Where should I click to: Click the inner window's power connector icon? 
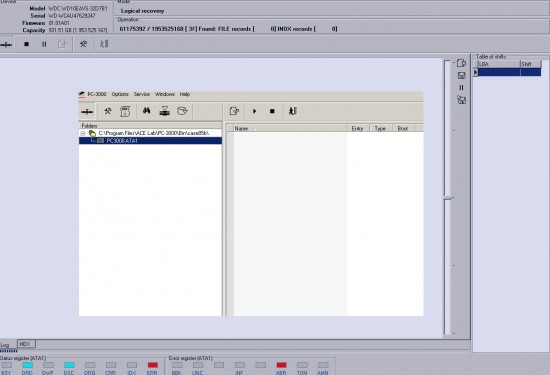point(87,112)
